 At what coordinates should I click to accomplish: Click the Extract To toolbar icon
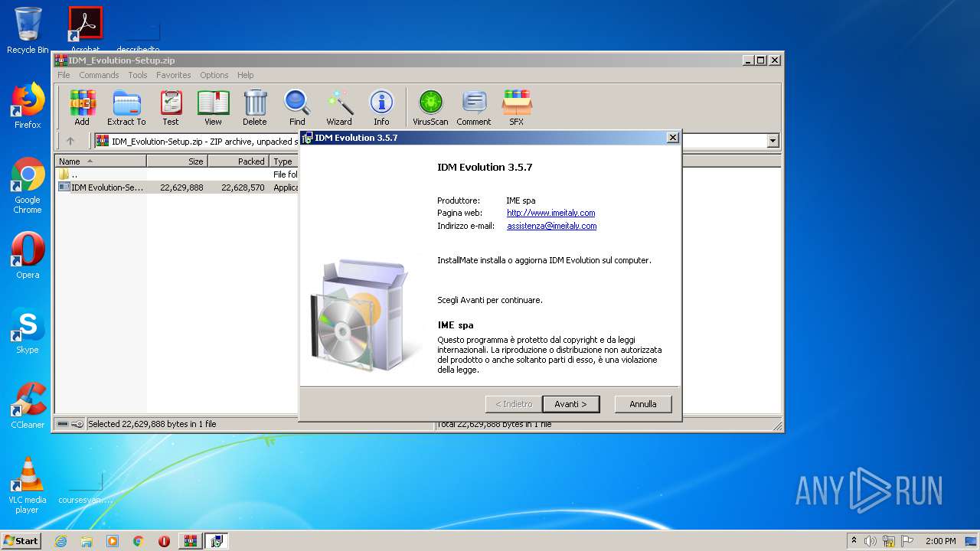(x=126, y=108)
